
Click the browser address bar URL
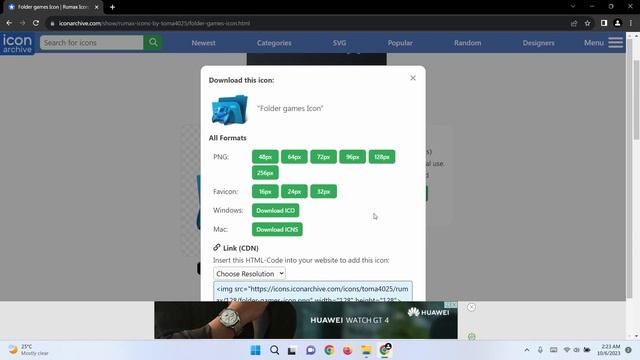pyautogui.click(x=154, y=23)
